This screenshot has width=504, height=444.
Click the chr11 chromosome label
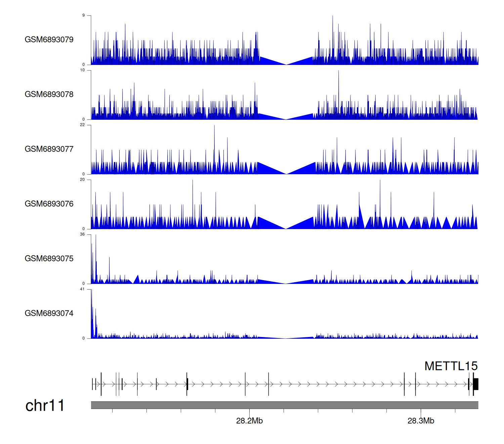45,406
